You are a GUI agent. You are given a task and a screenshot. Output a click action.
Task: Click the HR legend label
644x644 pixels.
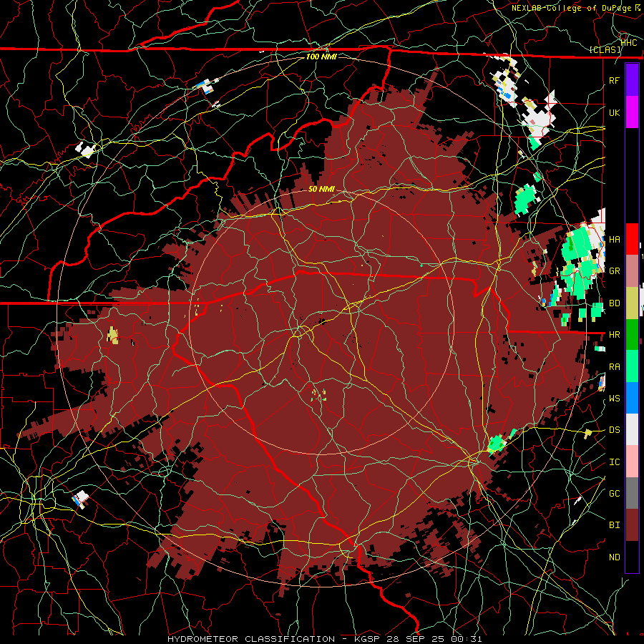click(614, 335)
